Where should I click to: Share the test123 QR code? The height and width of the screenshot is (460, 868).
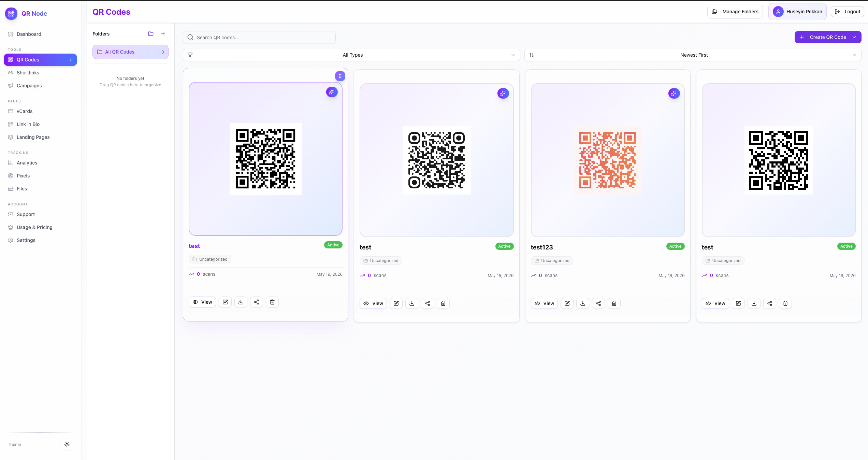(x=598, y=303)
